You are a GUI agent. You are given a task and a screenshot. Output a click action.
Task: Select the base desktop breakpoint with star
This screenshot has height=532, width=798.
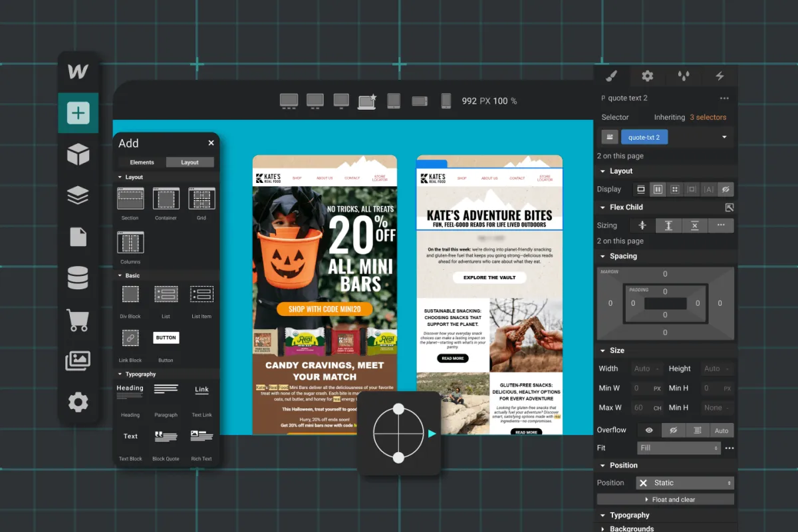[367, 101]
